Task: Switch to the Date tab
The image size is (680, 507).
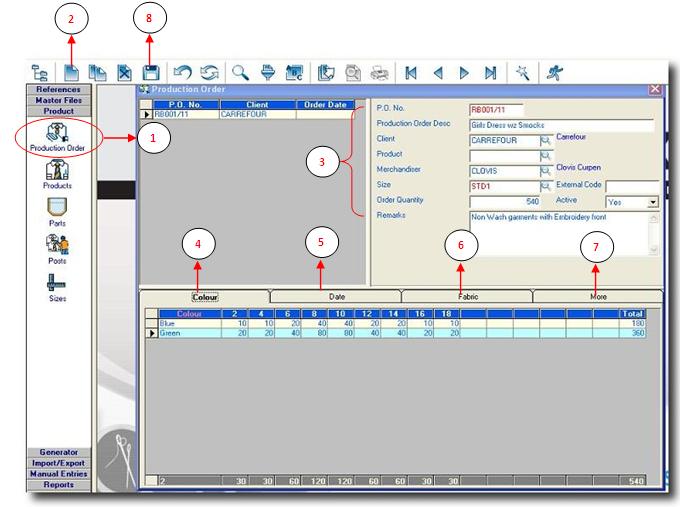Action: coord(337,296)
